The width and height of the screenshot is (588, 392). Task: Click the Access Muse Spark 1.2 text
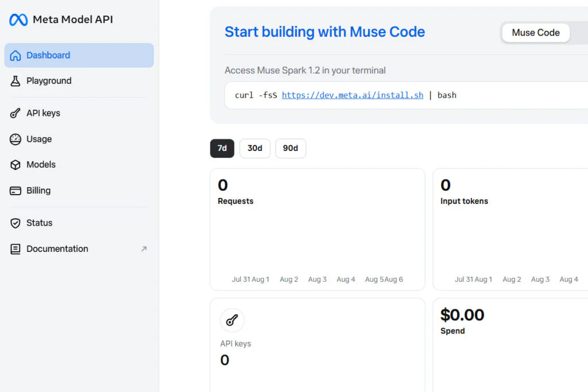pos(305,71)
